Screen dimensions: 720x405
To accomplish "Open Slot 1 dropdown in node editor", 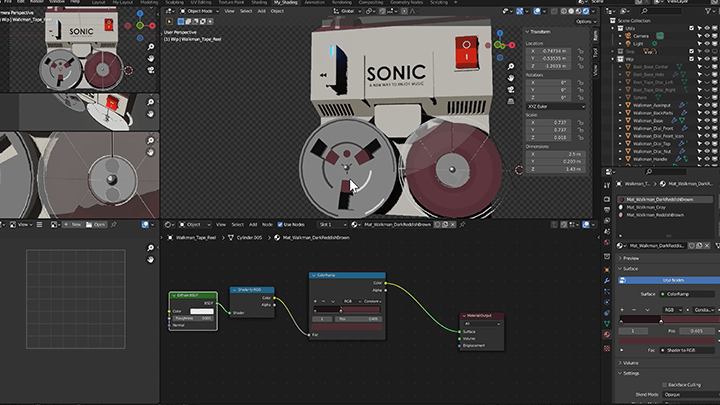I will (332, 225).
